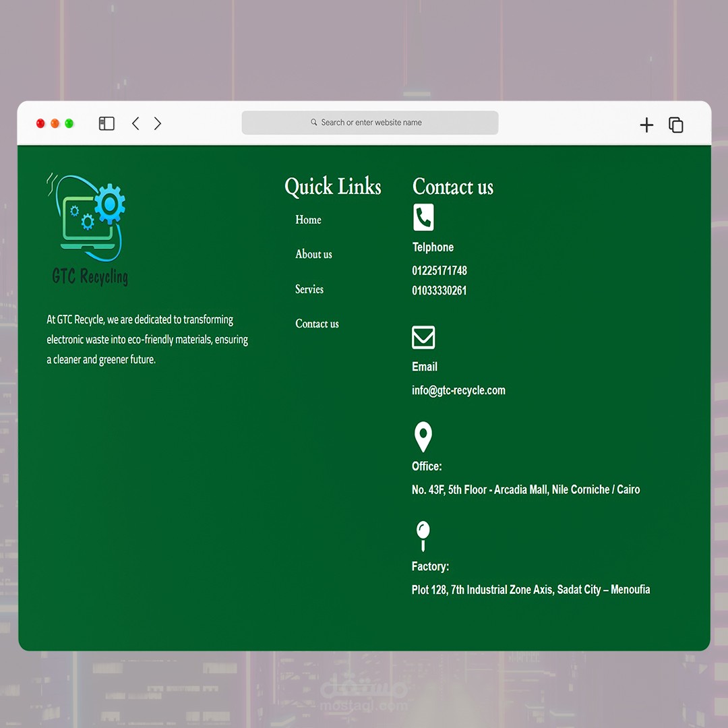The image size is (728, 728).
Task: Click the telephone icon
Action: pyautogui.click(x=423, y=217)
